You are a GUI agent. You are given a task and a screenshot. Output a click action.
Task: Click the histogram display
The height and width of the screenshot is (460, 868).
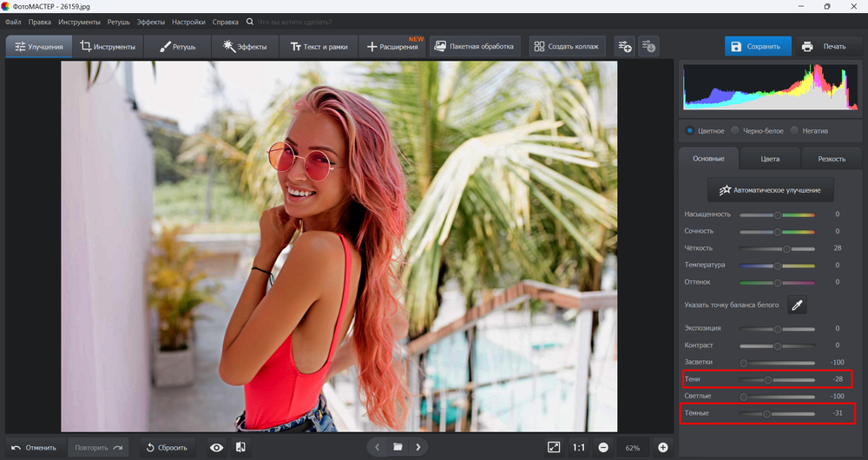[770, 87]
